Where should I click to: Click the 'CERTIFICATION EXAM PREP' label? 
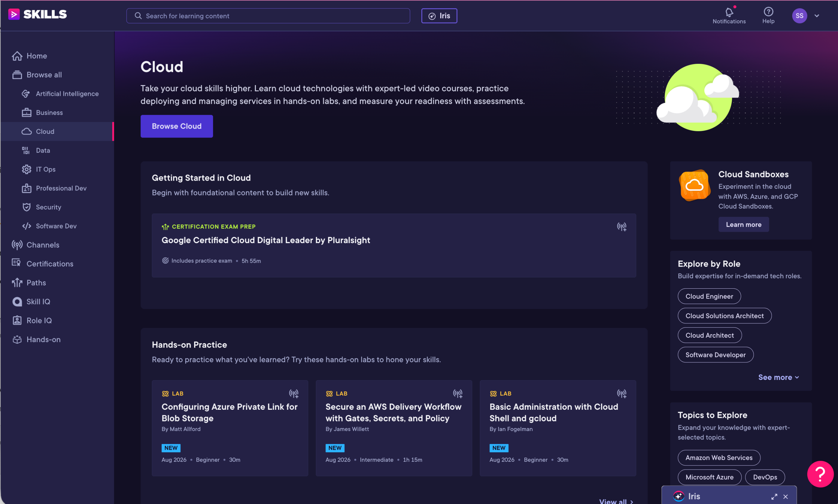[x=214, y=226]
